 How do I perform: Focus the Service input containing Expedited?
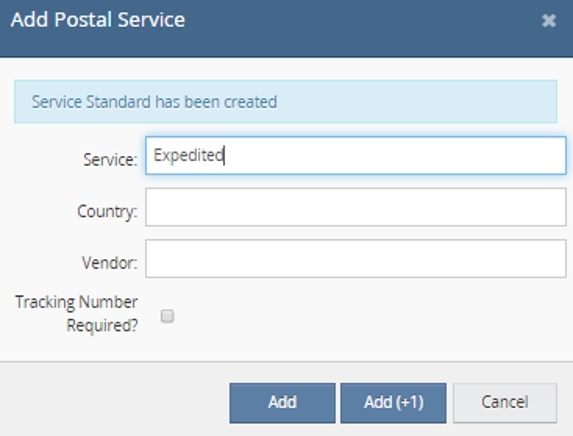tap(356, 155)
